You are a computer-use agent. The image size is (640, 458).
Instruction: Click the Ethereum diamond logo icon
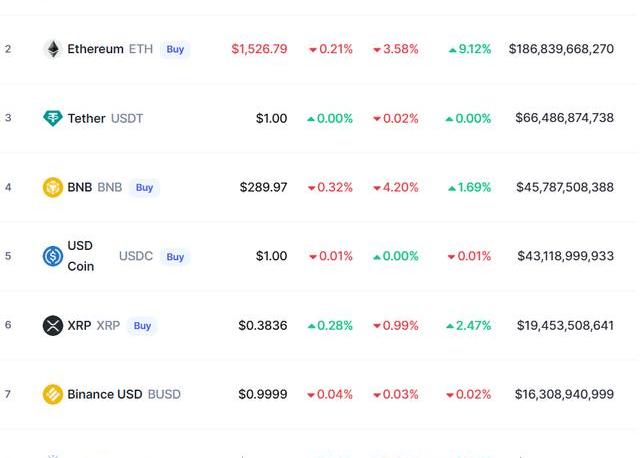(53, 49)
